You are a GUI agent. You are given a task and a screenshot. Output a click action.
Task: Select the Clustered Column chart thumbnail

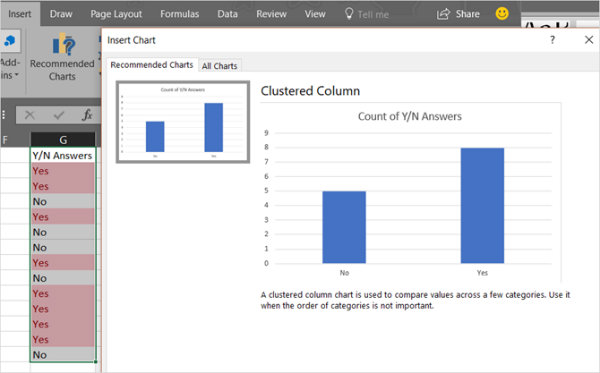coord(183,122)
